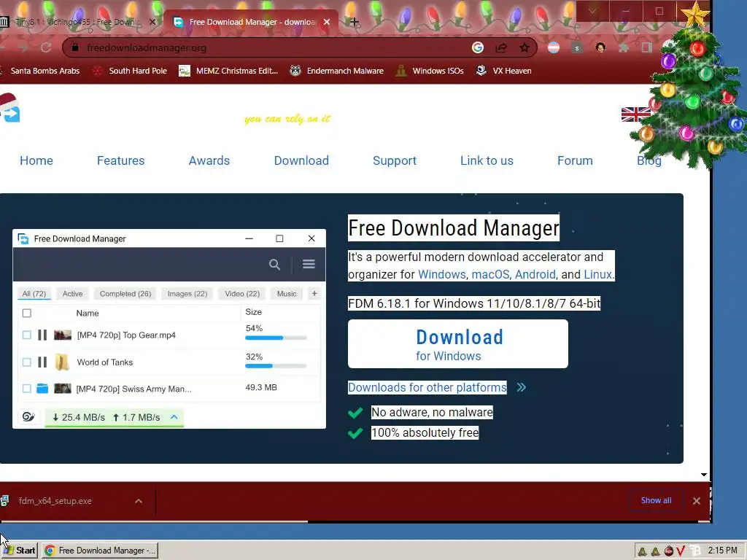Select the All (72) filter tab
747x560 pixels.
[x=34, y=294]
